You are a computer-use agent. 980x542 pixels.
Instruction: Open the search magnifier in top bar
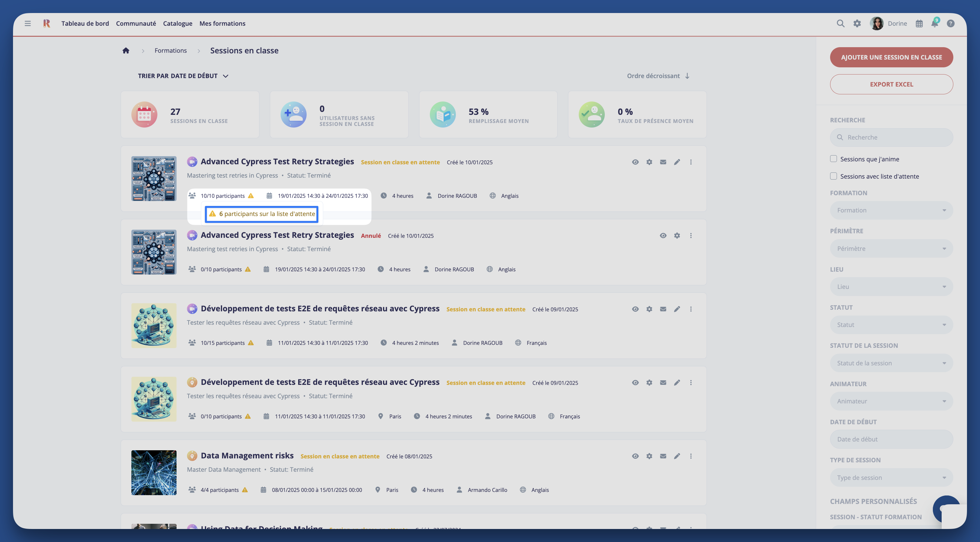pos(841,24)
